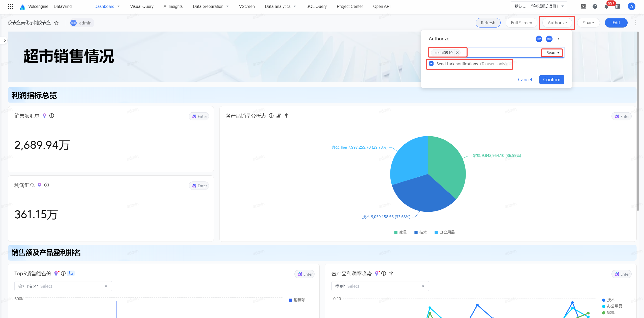Open the project selector 验收测试项目1 dropdown
The height and width of the screenshot is (318, 644).
coord(539,6)
